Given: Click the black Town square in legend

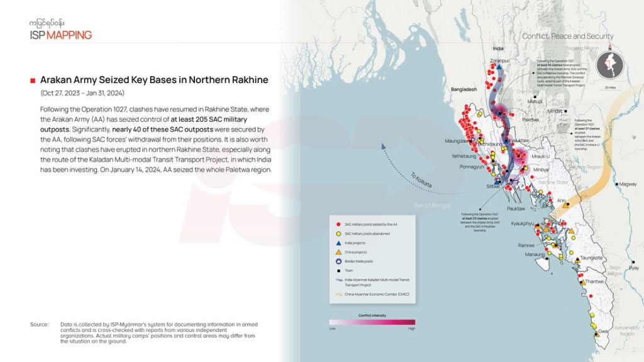Looking at the screenshot, I should (339, 270).
